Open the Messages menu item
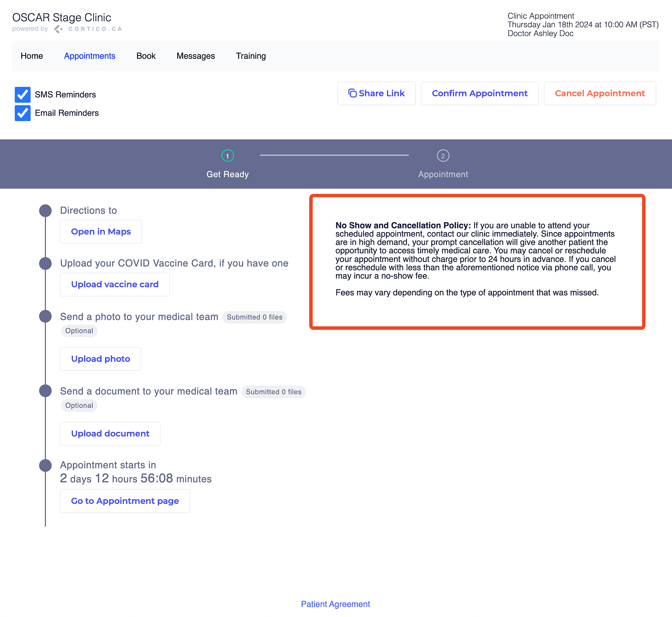Screen dimensions: 672x617 click(196, 56)
